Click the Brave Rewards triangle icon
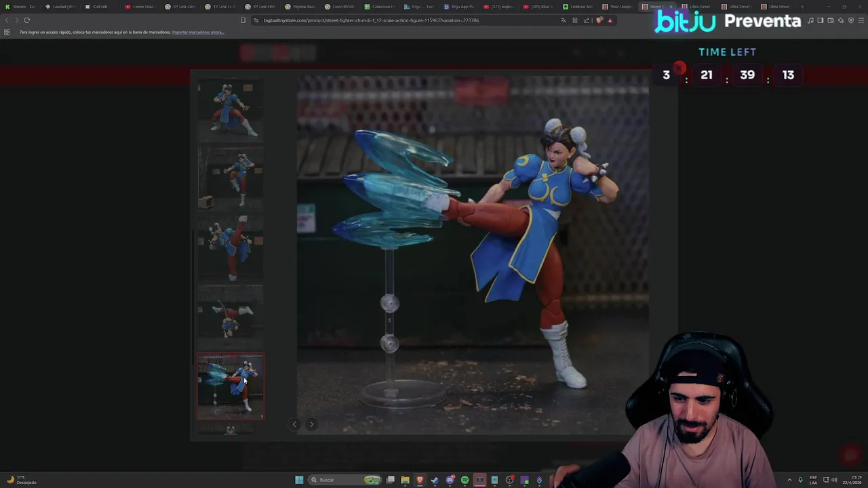Image resolution: width=868 pixels, height=488 pixels. click(x=610, y=20)
